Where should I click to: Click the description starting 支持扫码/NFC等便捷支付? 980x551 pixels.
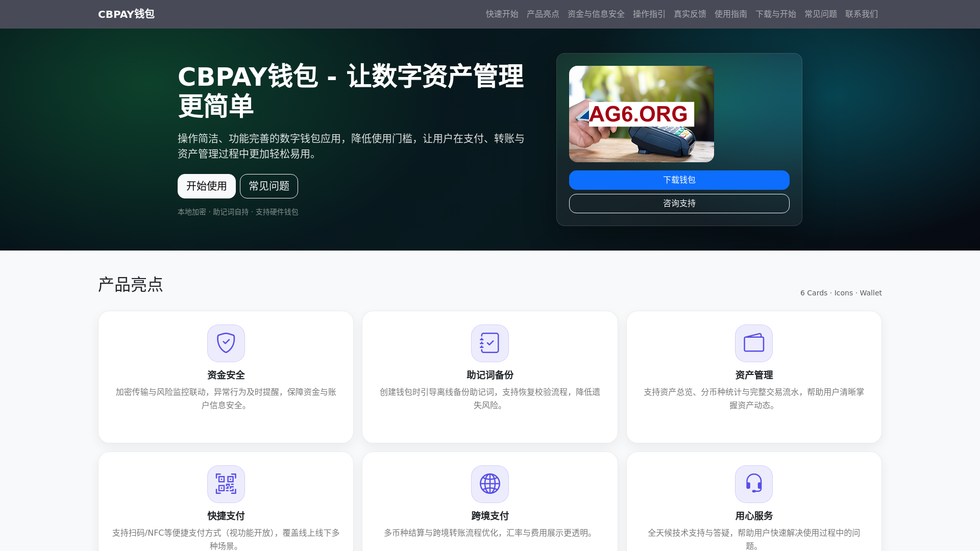click(x=226, y=539)
